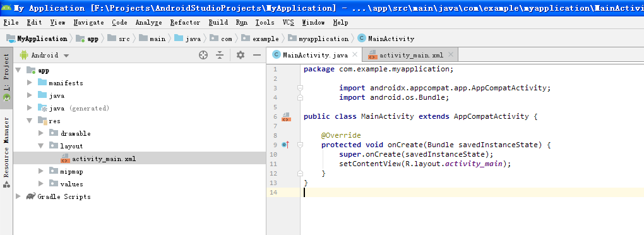Open Project panel settings gear
The image size is (644, 235).
point(241,55)
